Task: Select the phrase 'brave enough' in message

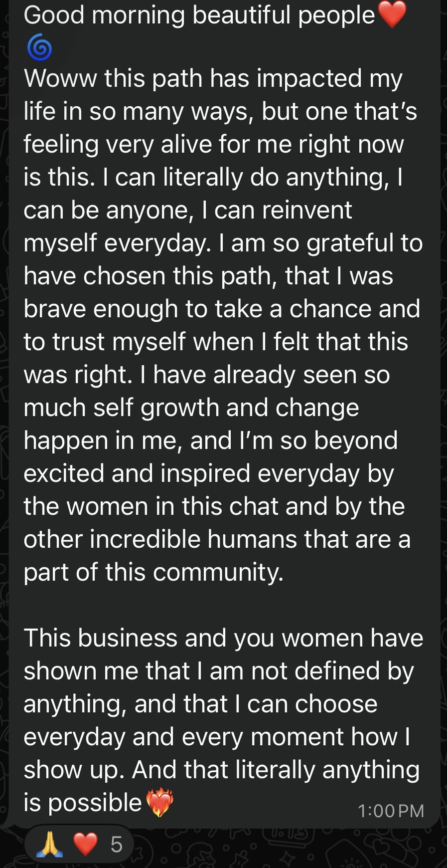Action: tap(101, 309)
